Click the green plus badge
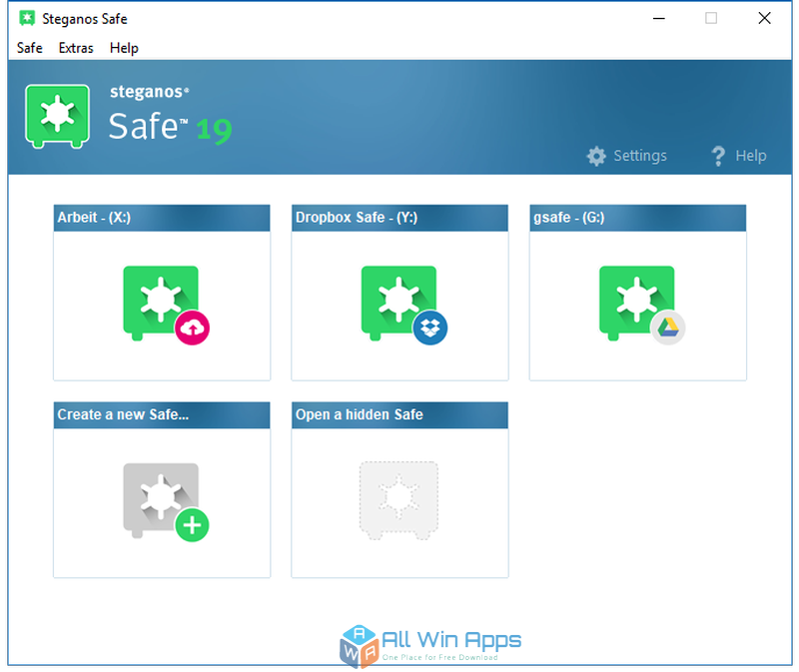The height and width of the screenshot is (672, 799). [192, 525]
